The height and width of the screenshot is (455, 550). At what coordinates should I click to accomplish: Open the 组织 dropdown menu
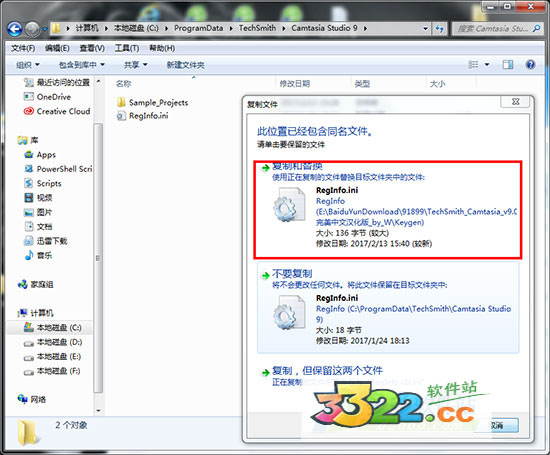(x=28, y=65)
